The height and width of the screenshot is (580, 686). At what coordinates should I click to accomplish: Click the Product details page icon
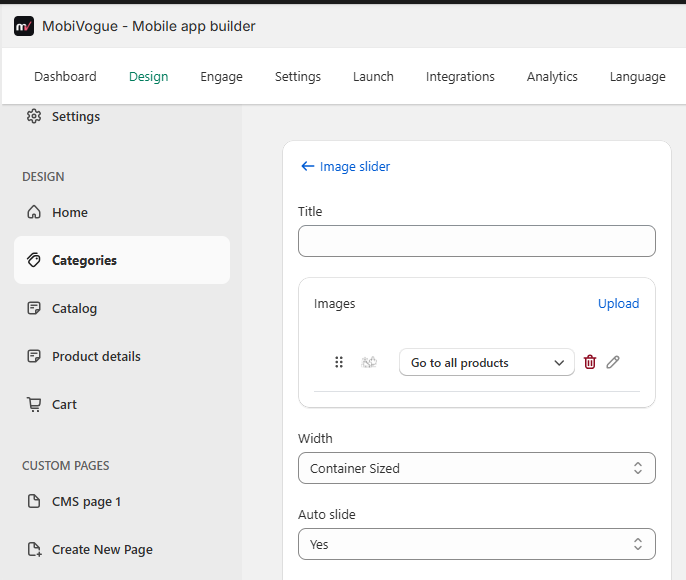tap(34, 356)
